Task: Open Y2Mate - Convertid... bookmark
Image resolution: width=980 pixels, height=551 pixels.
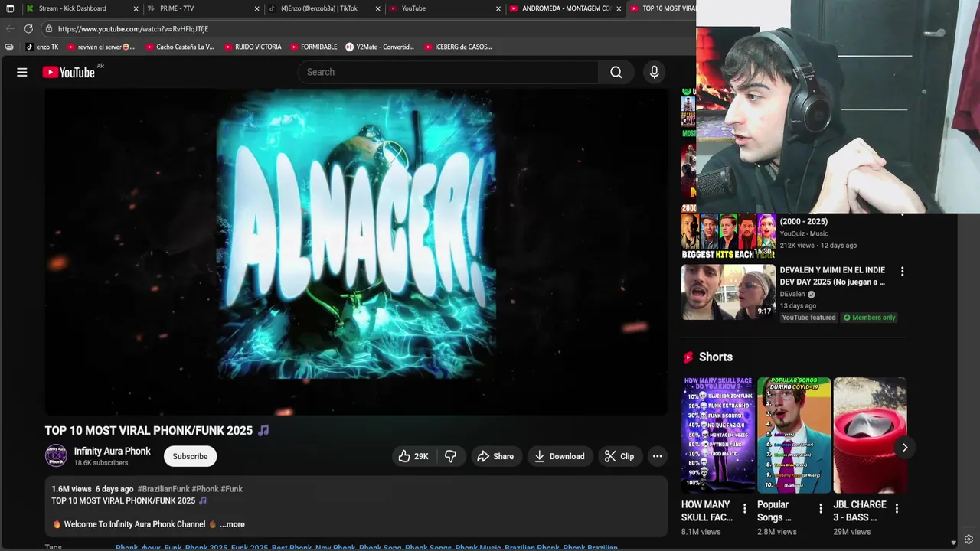Action: point(380,47)
